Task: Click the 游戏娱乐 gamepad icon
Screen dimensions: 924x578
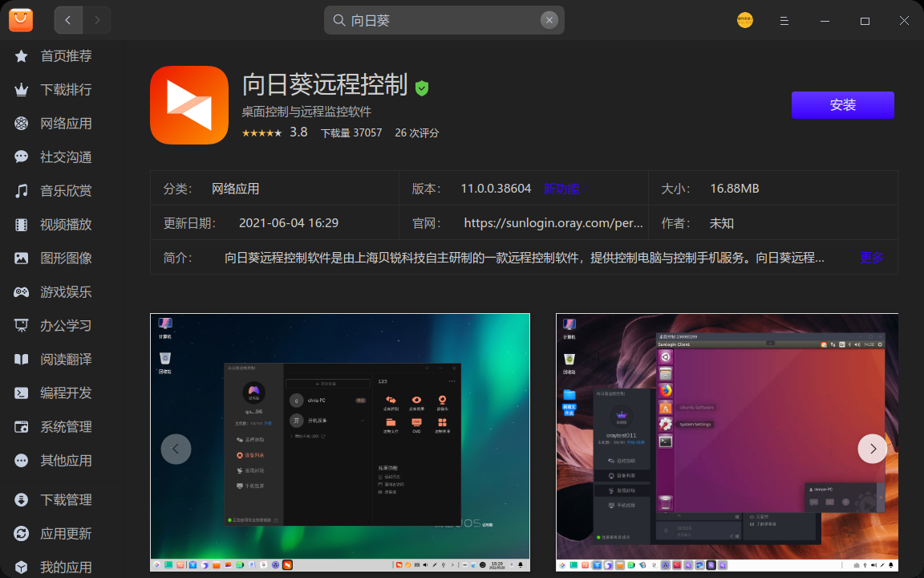Action: pos(21,292)
